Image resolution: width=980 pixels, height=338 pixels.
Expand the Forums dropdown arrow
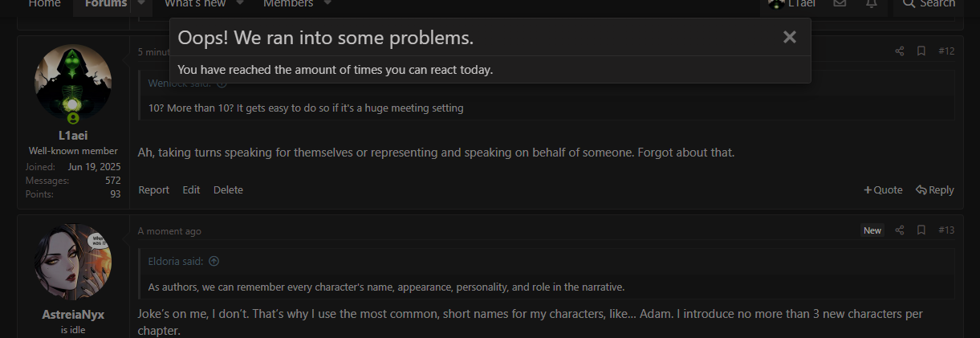click(x=141, y=3)
